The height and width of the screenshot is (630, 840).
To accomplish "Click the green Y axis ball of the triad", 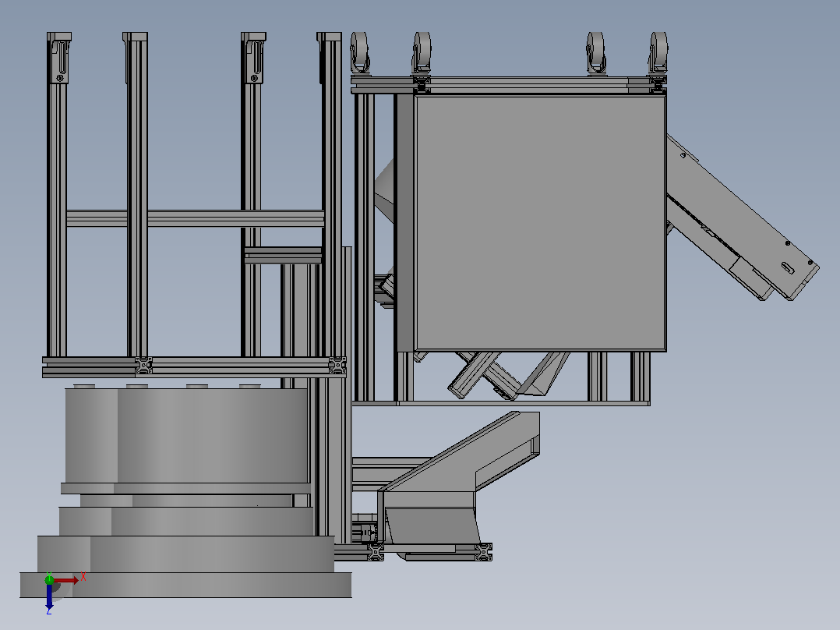I will (49, 579).
